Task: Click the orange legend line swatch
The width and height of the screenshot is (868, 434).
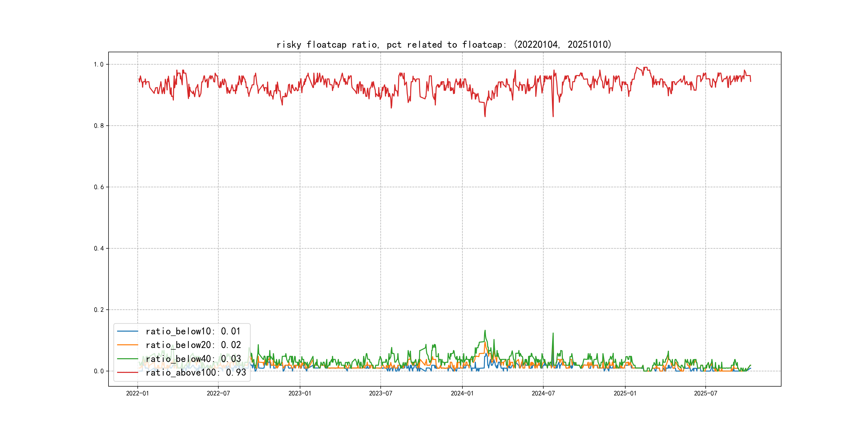Action: (x=127, y=345)
